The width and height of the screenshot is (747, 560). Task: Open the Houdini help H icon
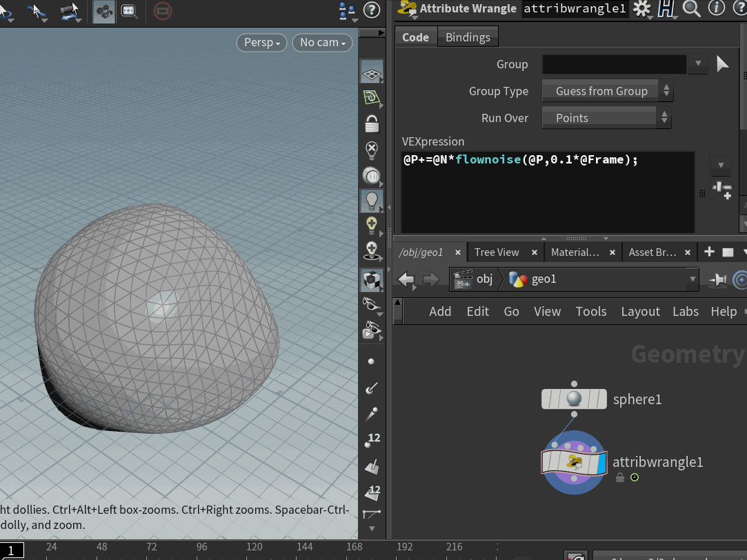pyautogui.click(x=666, y=9)
